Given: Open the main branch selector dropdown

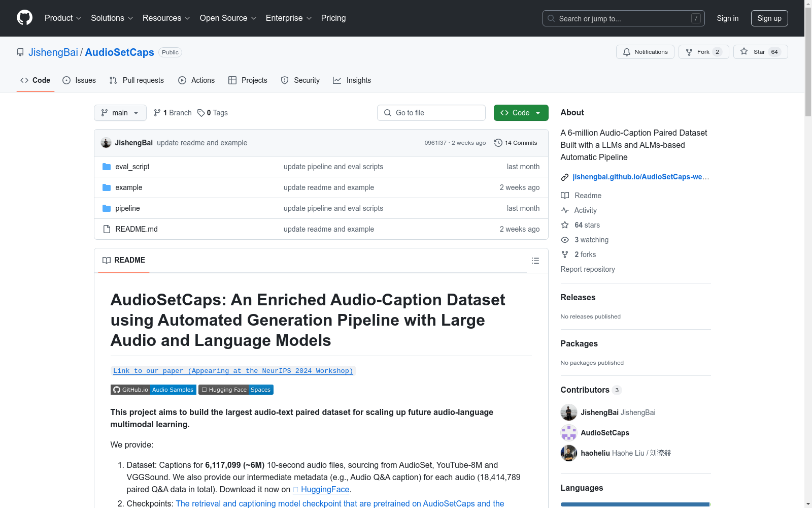Looking at the screenshot, I should click(x=120, y=113).
